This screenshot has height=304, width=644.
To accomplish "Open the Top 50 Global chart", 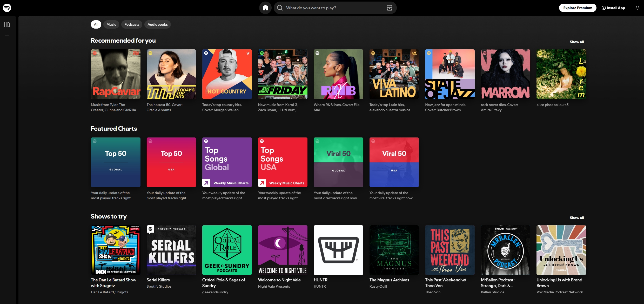I will point(116,162).
